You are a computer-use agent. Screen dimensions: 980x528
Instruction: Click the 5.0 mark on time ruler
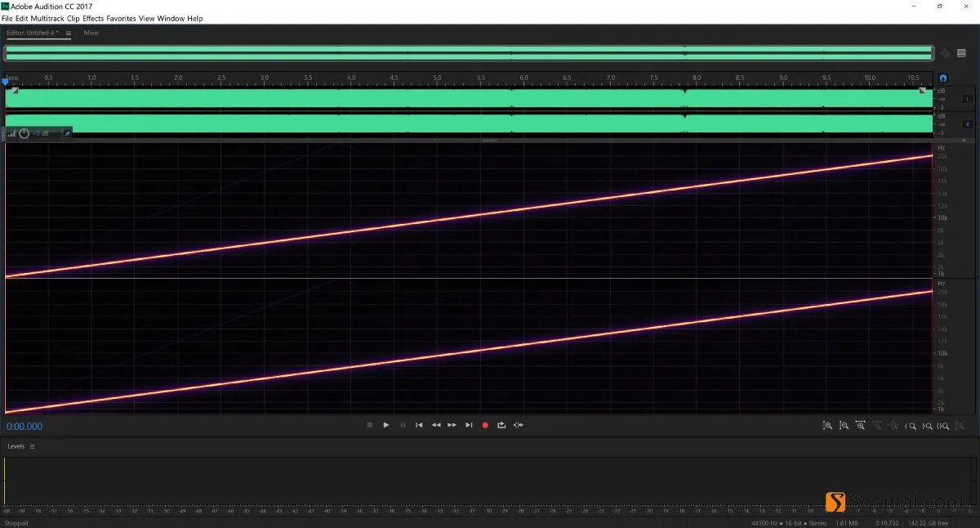[437, 78]
